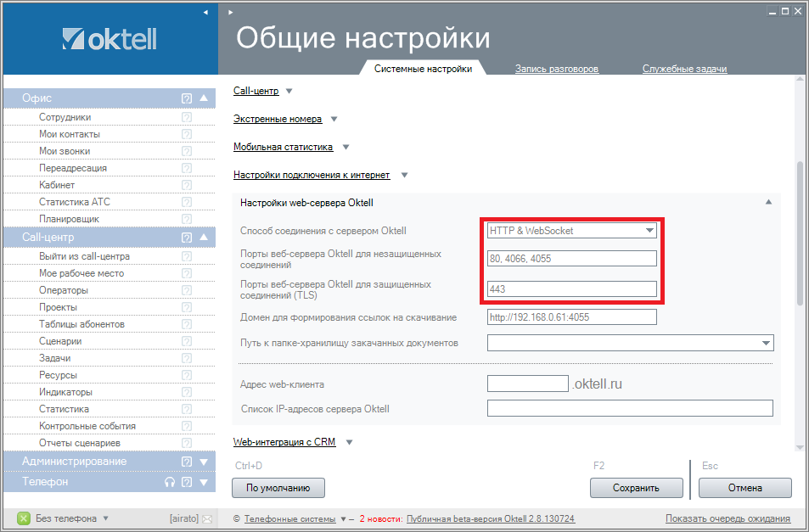The image size is (809, 532).
Task: Collapse the Call-центр menu section
Action: pos(204,237)
